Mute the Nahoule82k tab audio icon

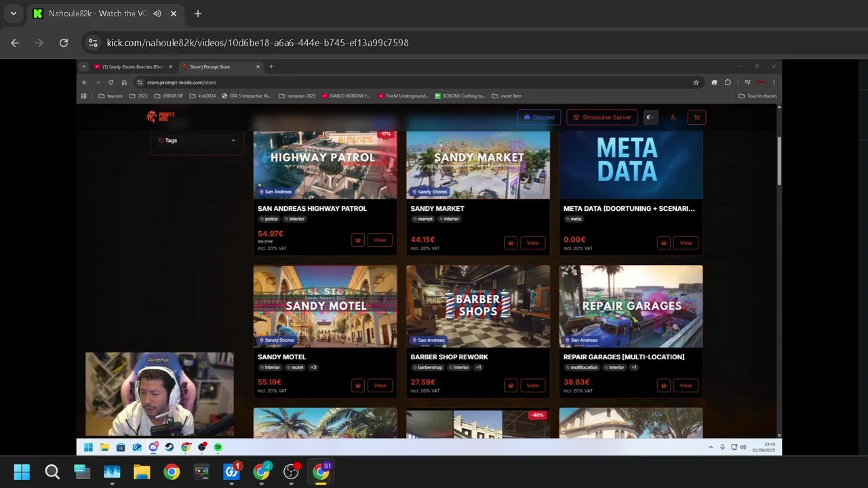pyautogui.click(x=157, y=14)
